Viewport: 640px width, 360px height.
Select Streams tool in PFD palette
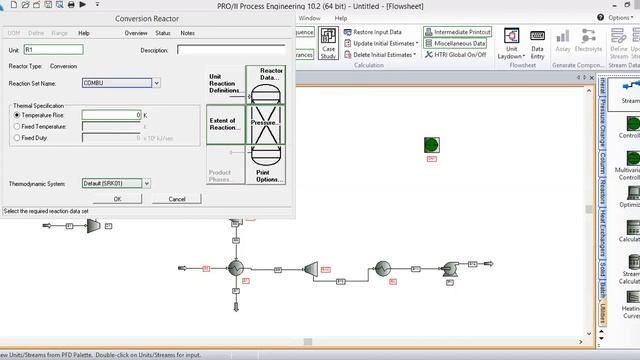coord(631,93)
